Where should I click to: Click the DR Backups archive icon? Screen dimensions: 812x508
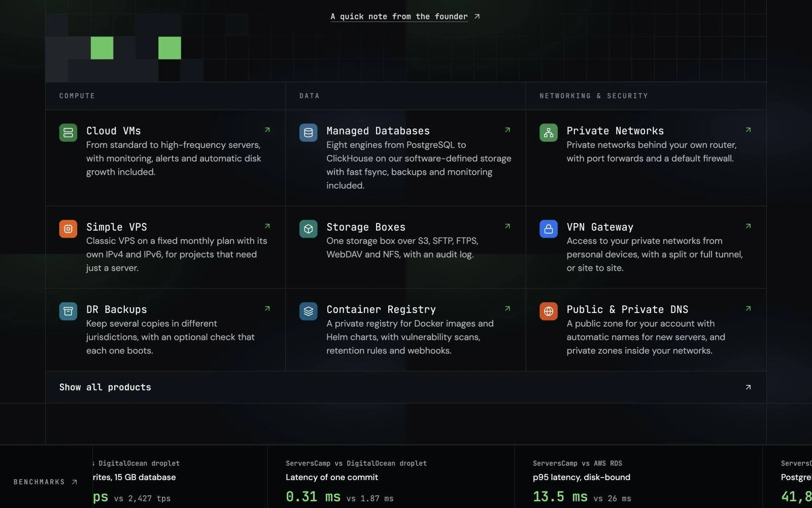coord(68,311)
